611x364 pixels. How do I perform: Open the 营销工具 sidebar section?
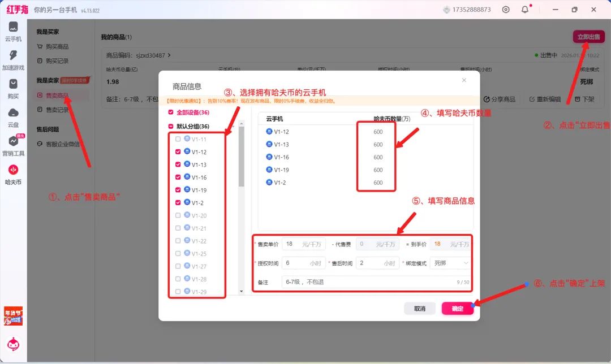coord(13,146)
